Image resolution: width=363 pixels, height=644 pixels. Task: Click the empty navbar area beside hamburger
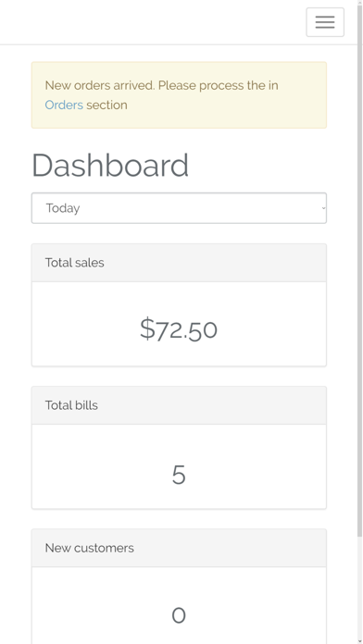coord(152,22)
